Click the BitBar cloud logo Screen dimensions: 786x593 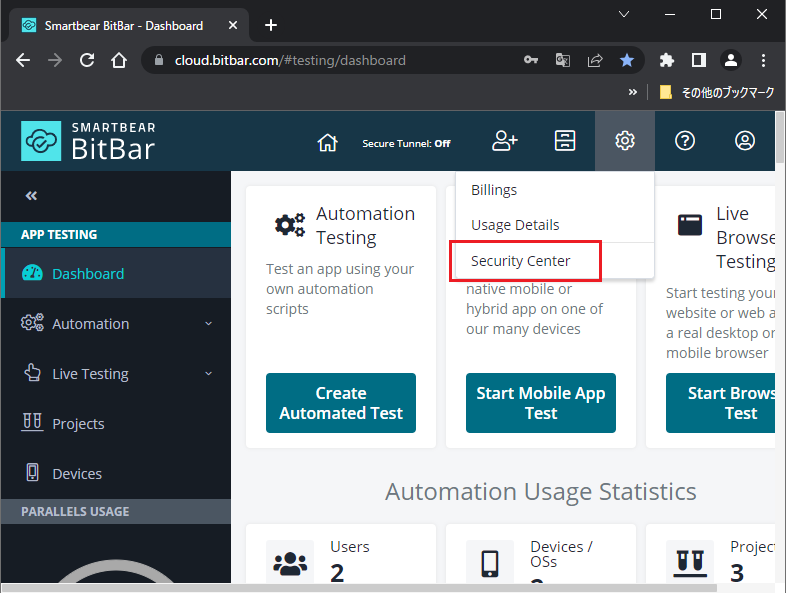(41, 141)
